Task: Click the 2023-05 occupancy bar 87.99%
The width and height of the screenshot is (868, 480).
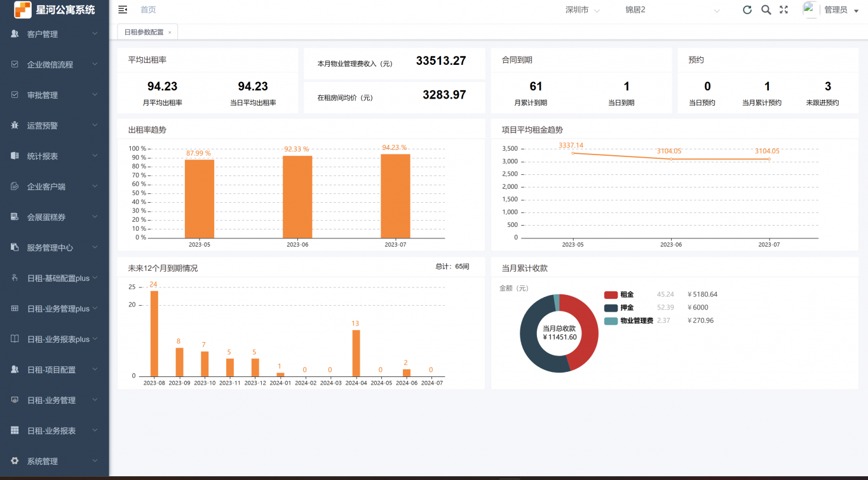Action: point(200,198)
